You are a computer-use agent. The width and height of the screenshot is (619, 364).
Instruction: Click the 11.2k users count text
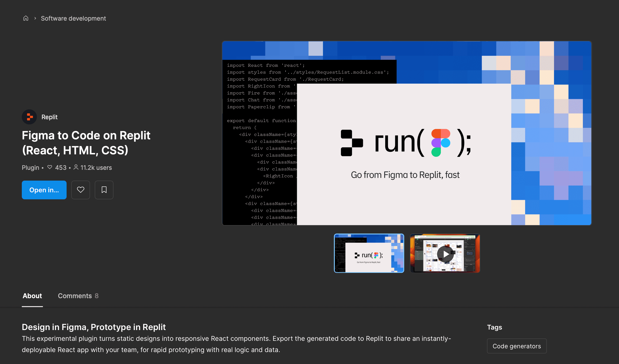(x=96, y=168)
